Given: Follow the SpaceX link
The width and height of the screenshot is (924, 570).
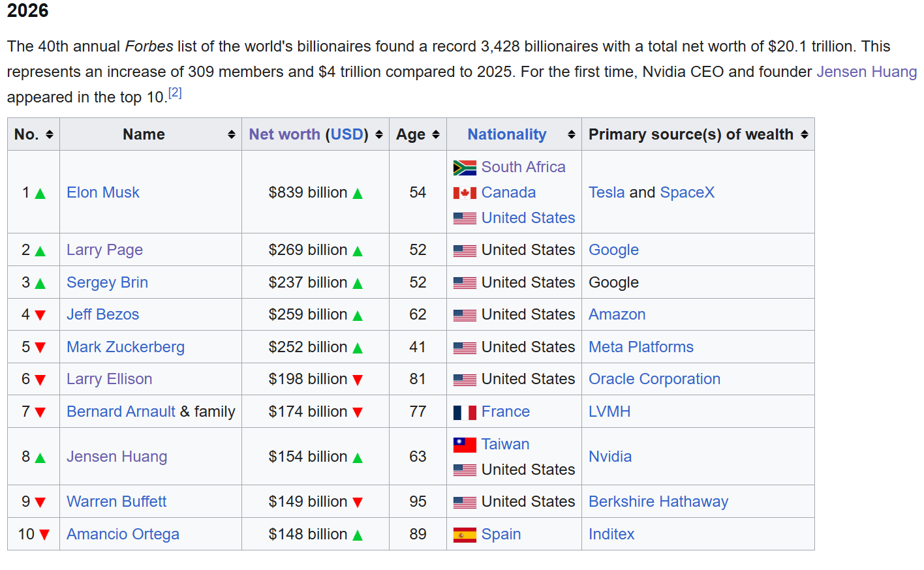Looking at the screenshot, I should [687, 192].
